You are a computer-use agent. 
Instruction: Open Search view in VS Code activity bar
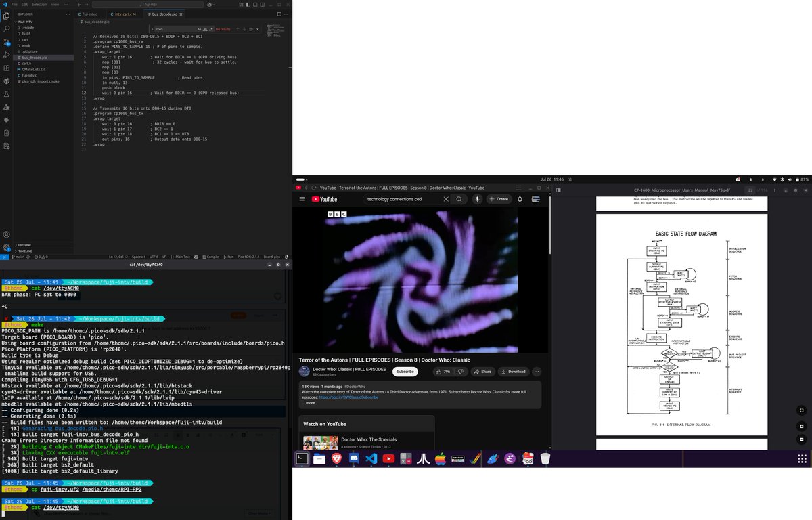7,28
